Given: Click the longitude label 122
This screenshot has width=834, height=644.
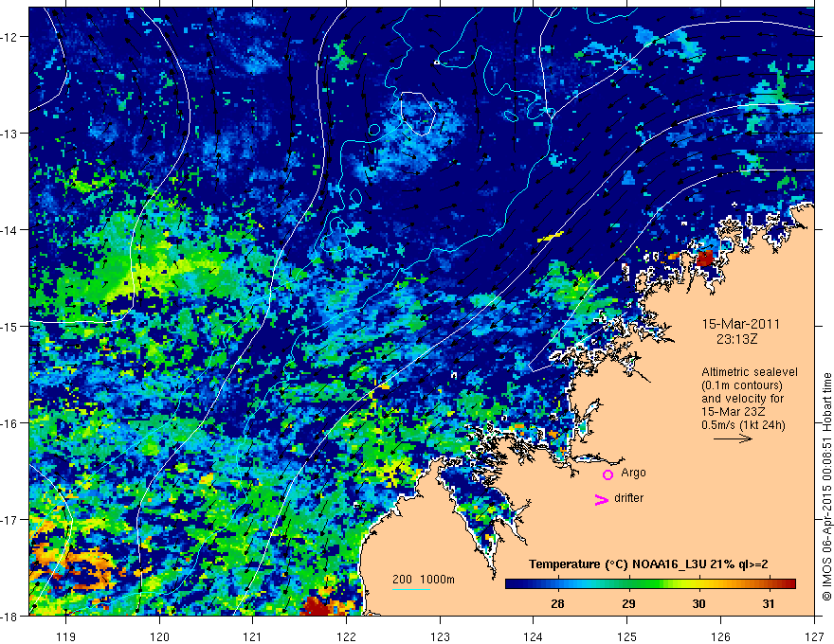Looking at the screenshot, I should pyautogui.click(x=346, y=636).
